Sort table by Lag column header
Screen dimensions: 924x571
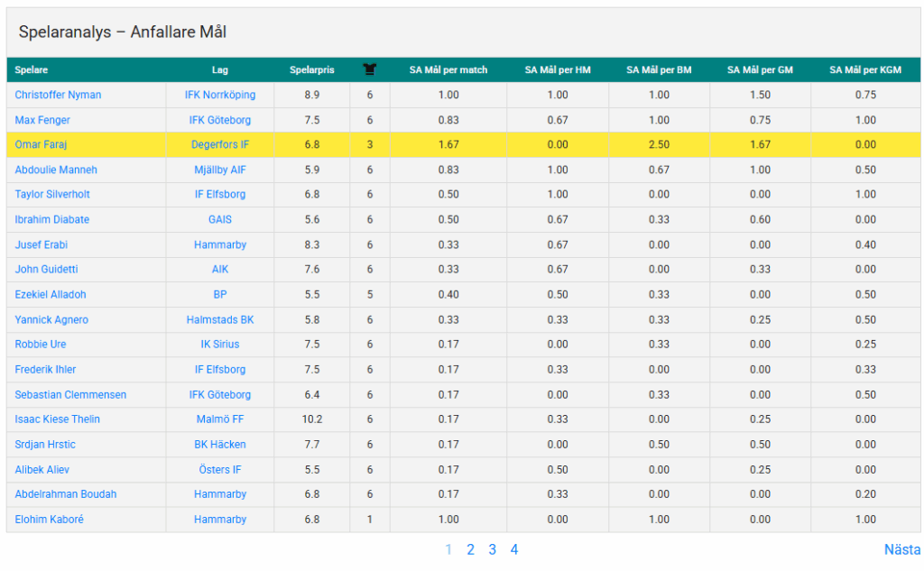coord(220,69)
